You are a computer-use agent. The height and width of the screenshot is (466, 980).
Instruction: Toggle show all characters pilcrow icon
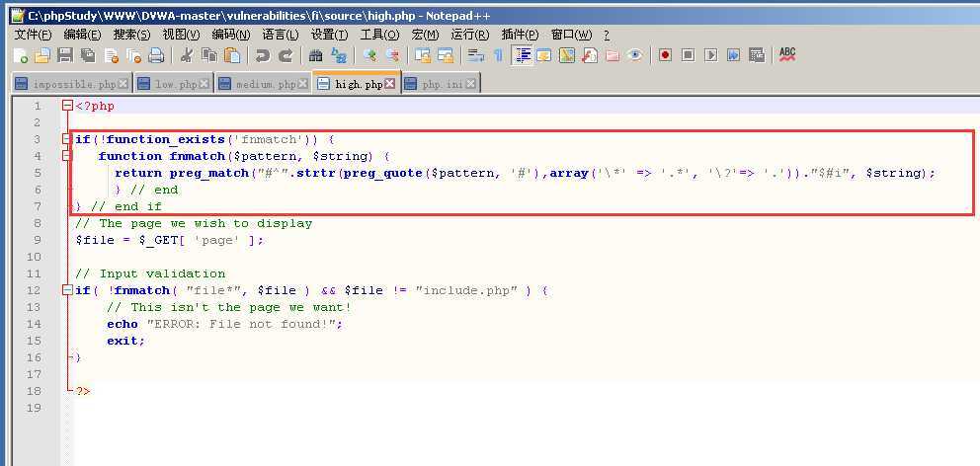(499, 55)
